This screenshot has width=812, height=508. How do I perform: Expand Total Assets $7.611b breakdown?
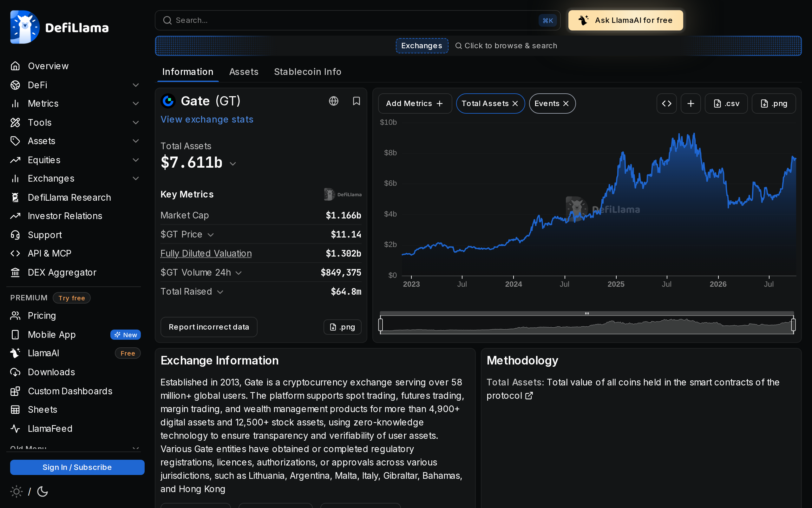click(x=233, y=164)
